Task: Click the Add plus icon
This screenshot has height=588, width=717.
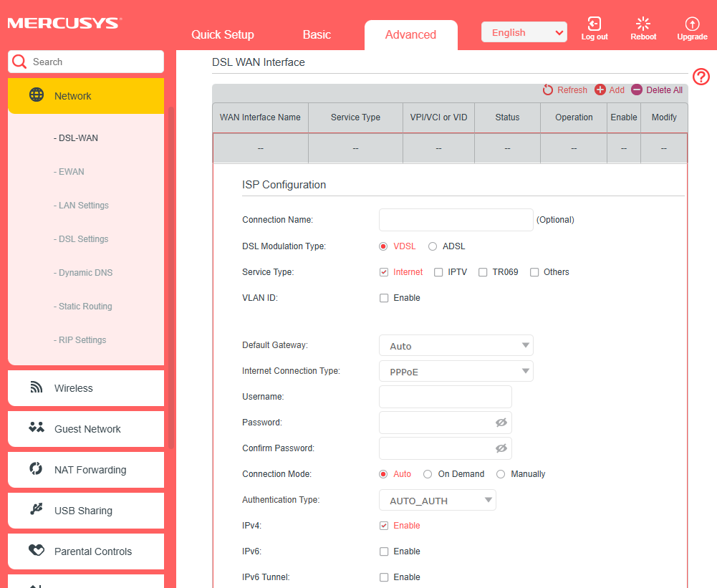Action: [x=600, y=90]
